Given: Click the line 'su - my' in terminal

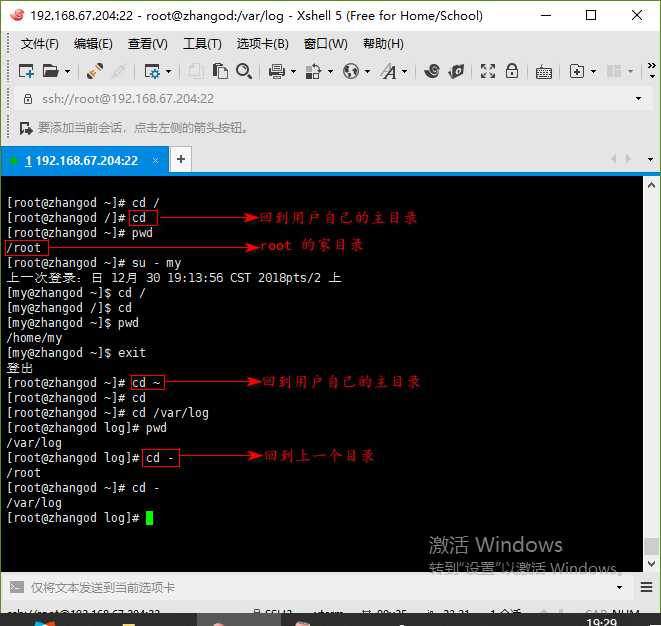Looking at the screenshot, I should click(156, 263).
